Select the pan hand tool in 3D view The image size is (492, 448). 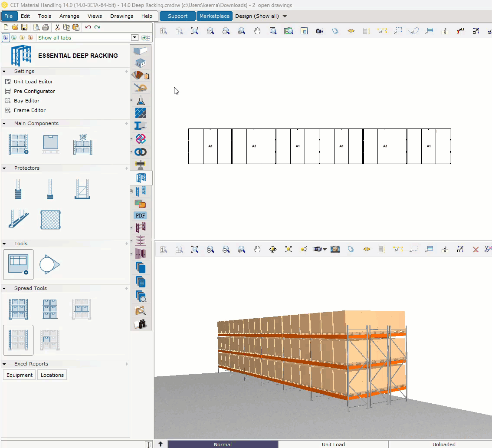257,249
